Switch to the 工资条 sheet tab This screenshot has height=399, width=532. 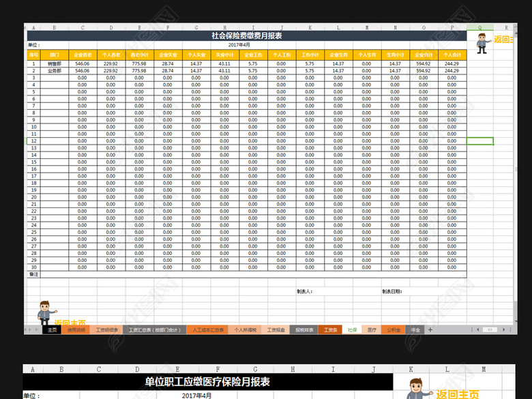[x=330, y=329]
